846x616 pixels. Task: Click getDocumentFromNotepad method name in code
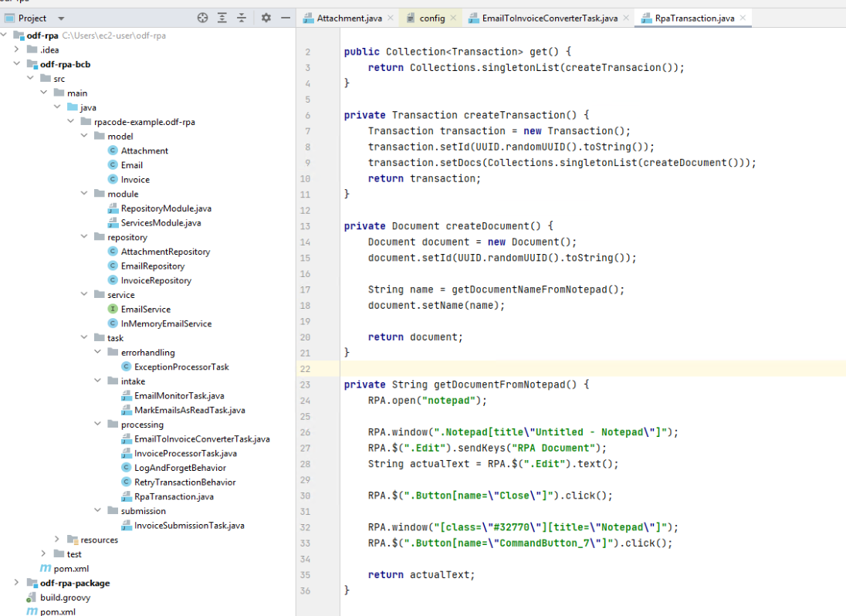point(499,384)
